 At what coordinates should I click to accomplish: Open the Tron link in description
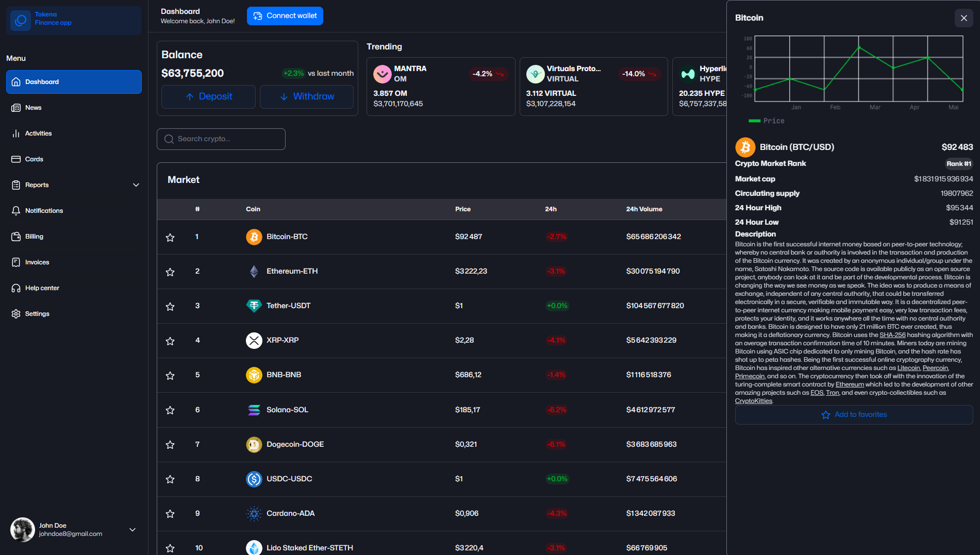(x=833, y=393)
